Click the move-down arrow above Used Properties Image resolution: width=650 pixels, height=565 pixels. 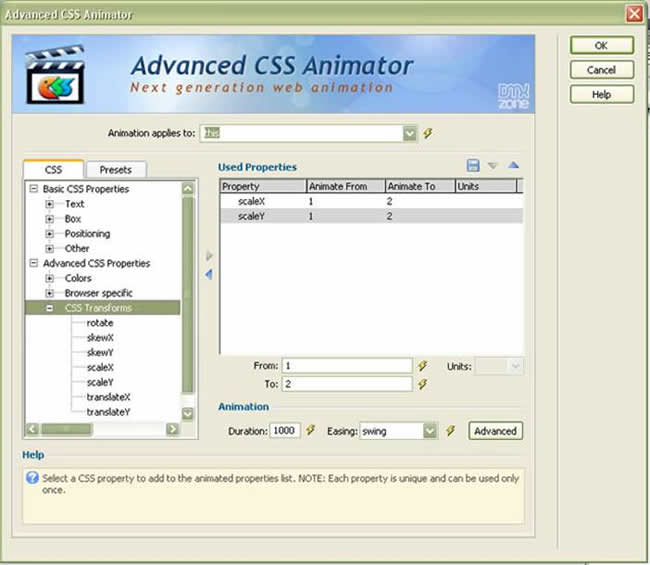point(492,166)
